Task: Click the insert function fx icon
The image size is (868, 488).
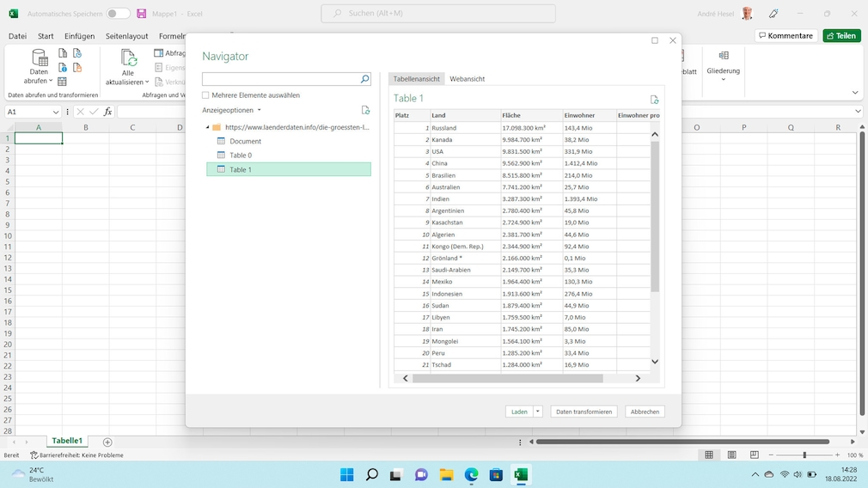Action: click(x=107, y=112)
